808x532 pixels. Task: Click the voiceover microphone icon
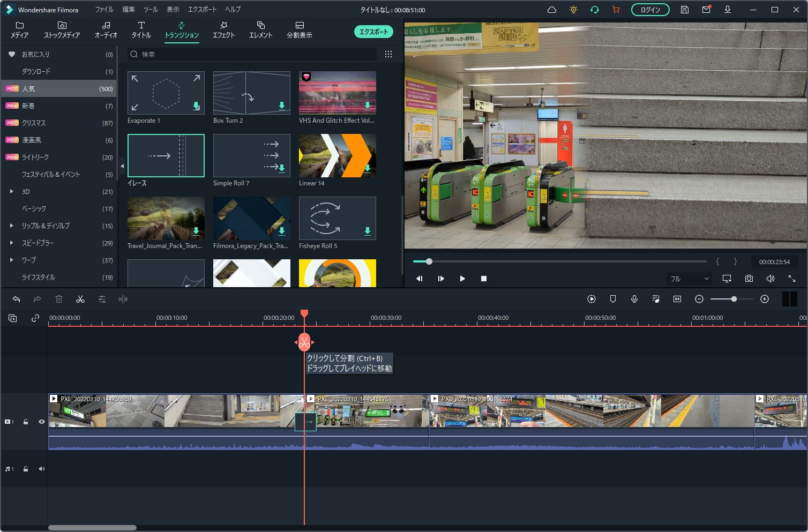634,299
